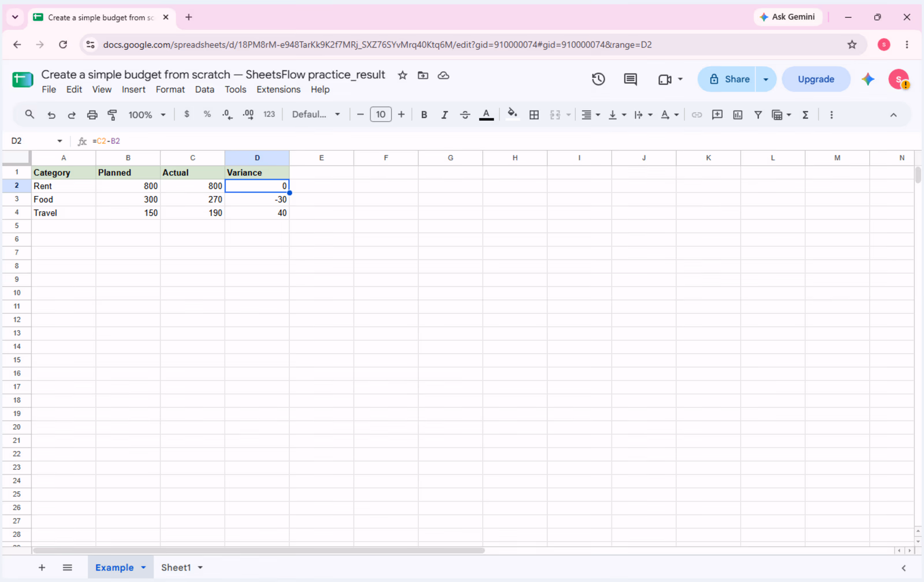Click the font size input field
The width and height of the screenshot is (924, 582).
381,114
